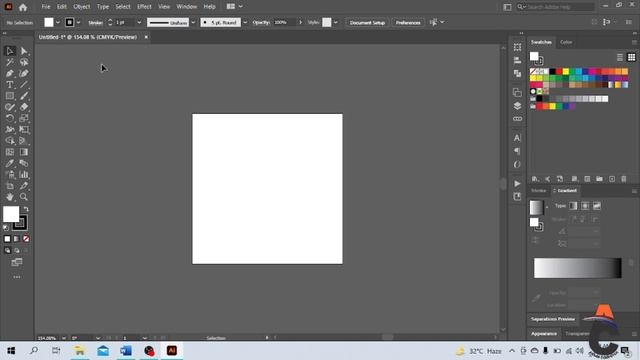Click Document Setup button
Viewport: 640px width, 360px height.
pos(367,22)
